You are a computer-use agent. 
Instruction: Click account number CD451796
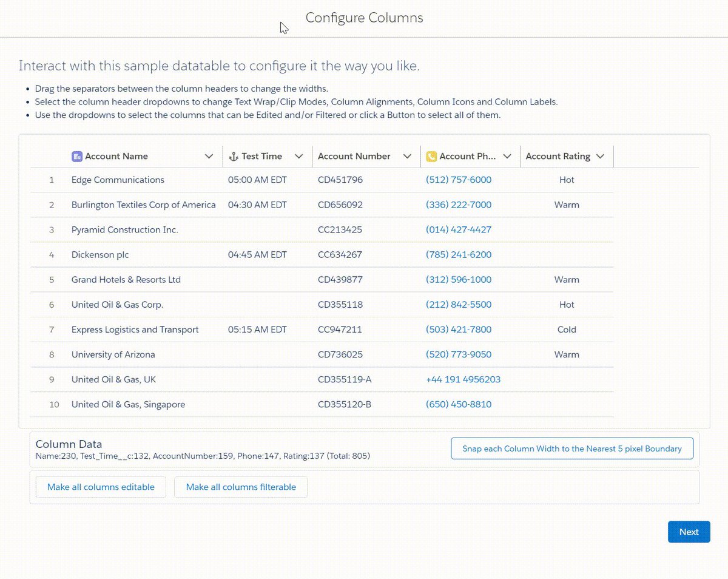340,180
